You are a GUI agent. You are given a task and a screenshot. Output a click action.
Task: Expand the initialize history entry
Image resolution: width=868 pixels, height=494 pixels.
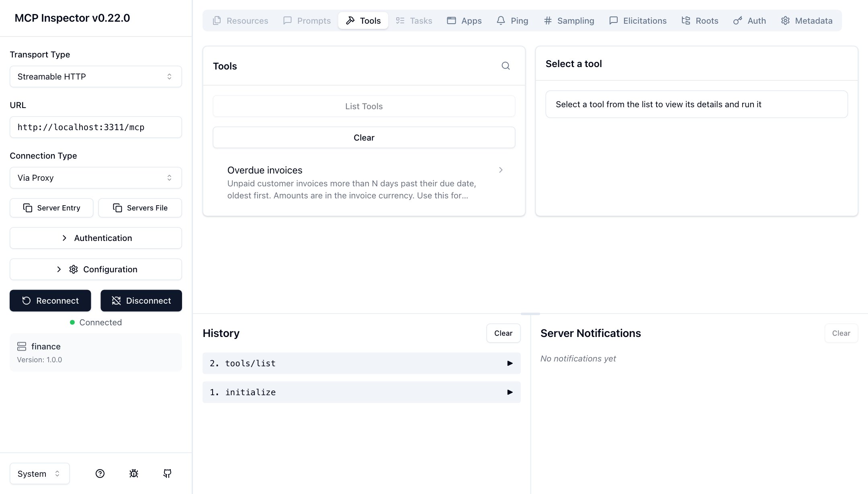[361, 392]
